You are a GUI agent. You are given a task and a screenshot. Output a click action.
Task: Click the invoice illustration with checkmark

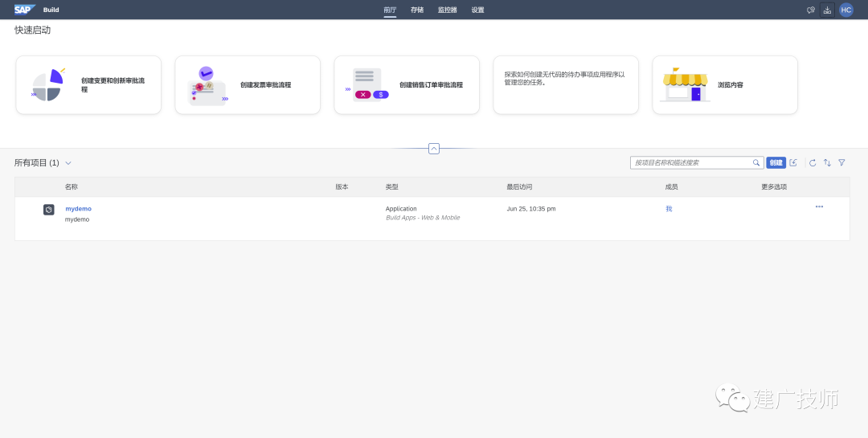pos(207,86)
